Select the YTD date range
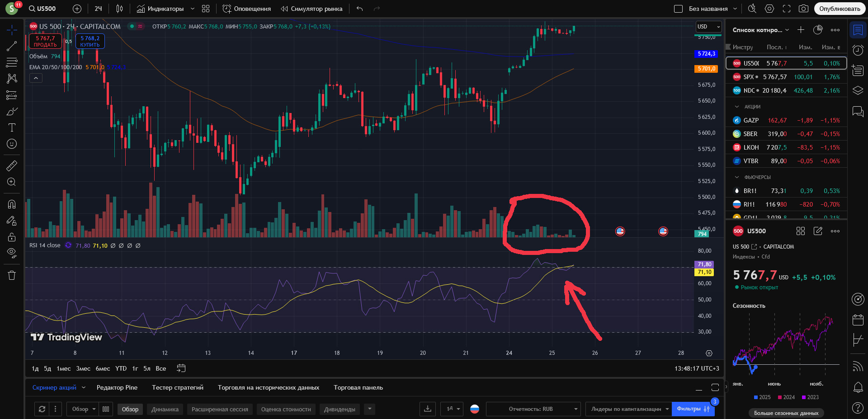The image size is (868, 419). click(x=121, y=368)
